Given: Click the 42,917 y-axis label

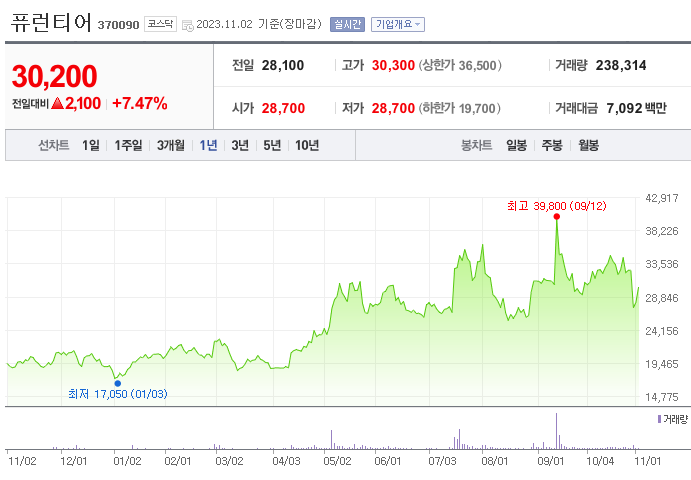Looking at the screenshot, I should pos(662,198).
